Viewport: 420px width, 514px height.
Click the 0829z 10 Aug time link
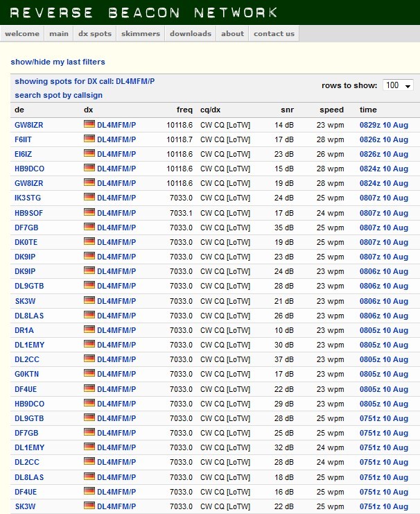pyautogui.click(x=383, y=125)
